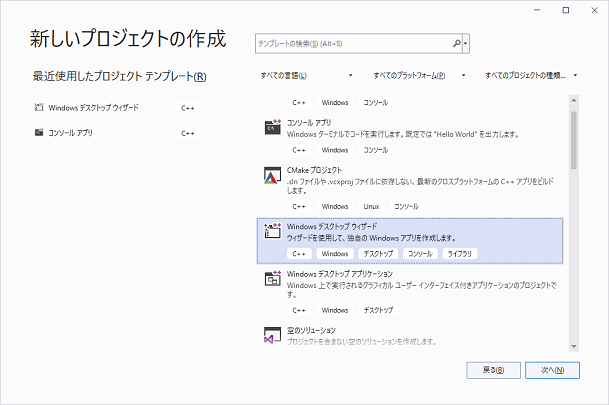
Task: Click the コンソール アプリ template icon in the list
Action: [x=273, y=127]
